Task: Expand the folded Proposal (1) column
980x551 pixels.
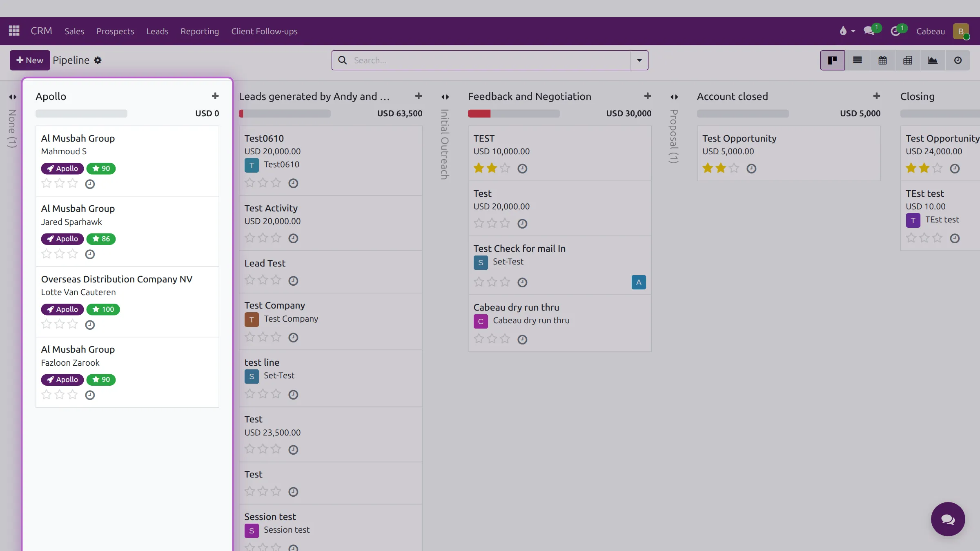Action: pyautogui.click(x=674, y=97)
